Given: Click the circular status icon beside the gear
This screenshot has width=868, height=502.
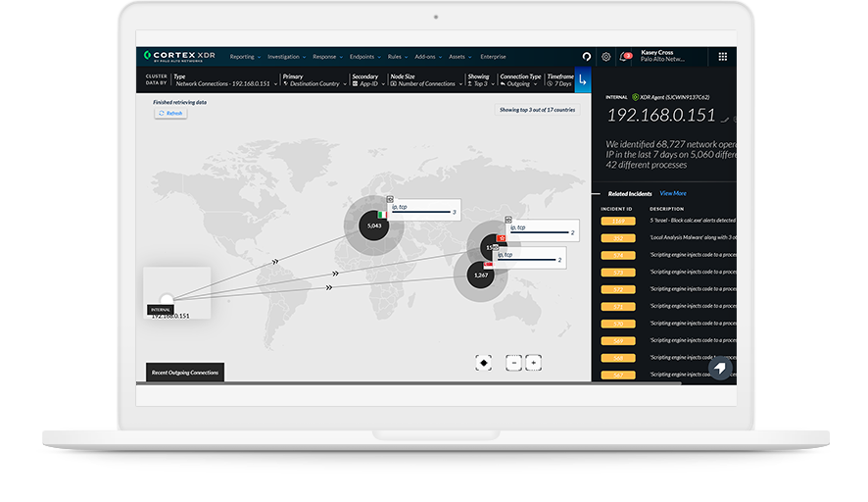Looking at the screenshot, I should tap(587, 57).
